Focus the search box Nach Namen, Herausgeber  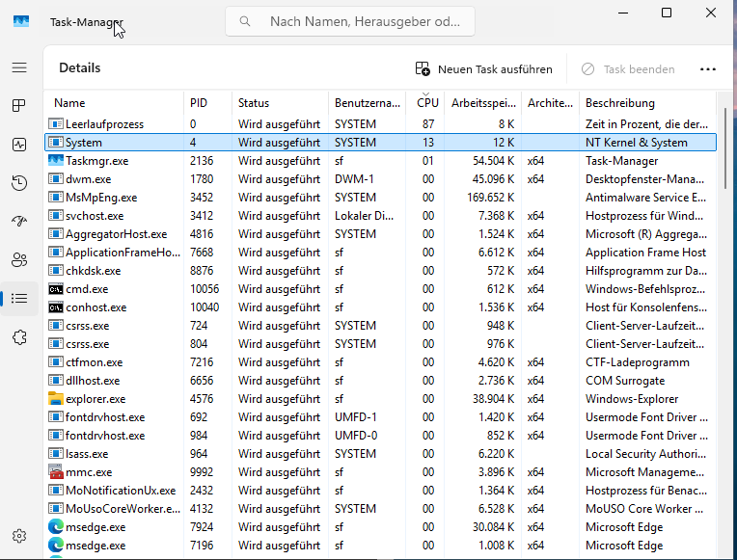point(350,21)
